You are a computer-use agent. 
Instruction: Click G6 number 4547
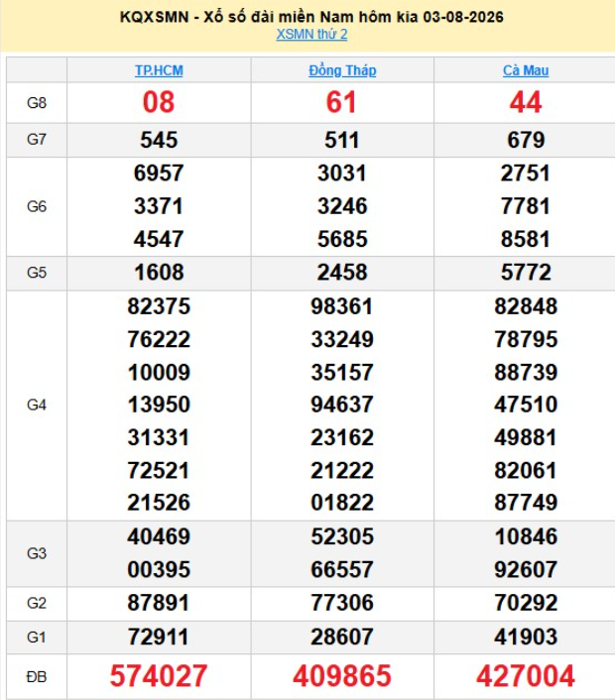click(x=159, y=239)
